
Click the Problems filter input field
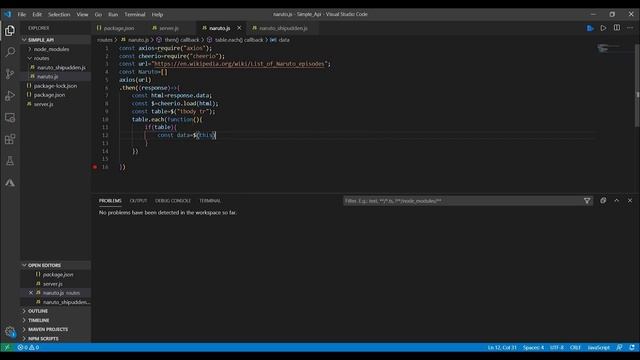pyautogui.click(x=463, y=201)
